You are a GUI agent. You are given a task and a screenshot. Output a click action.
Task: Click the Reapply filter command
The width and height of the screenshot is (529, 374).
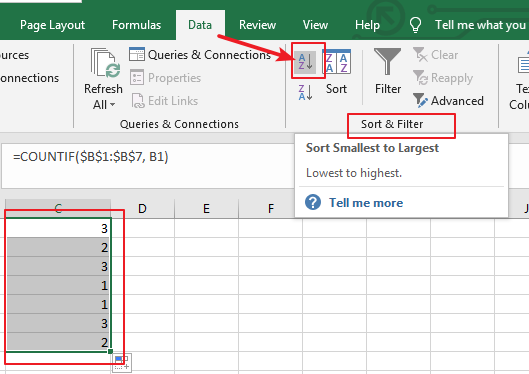pos(443,78)
